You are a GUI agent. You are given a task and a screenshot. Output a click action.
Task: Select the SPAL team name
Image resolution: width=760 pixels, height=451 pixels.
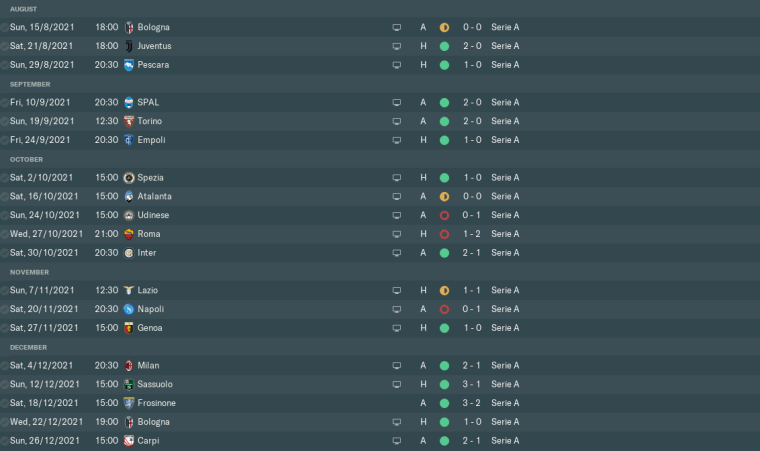pyautogui.click(x=149, y=102)
